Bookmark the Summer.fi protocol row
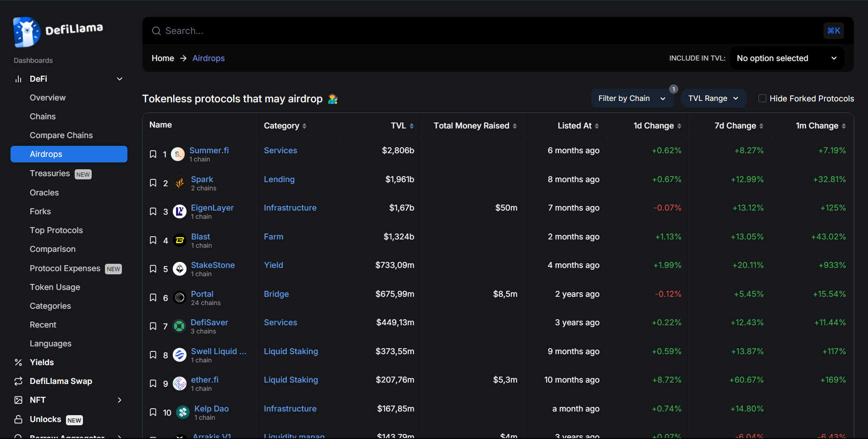Viewport: 868px width, 439px height. pos(153,154)
